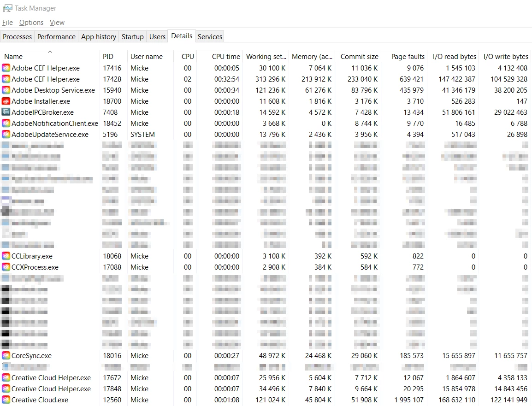532x406 pixels.
Task: Switch to the App history tab
Action: click(x=99, y=36)
